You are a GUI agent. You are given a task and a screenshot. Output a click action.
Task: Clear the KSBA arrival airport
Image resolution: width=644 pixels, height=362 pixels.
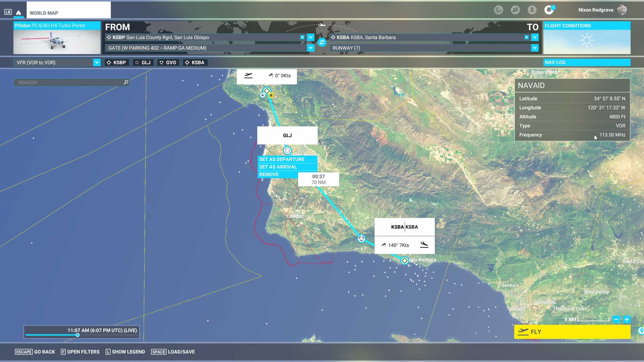pos(526,37)
